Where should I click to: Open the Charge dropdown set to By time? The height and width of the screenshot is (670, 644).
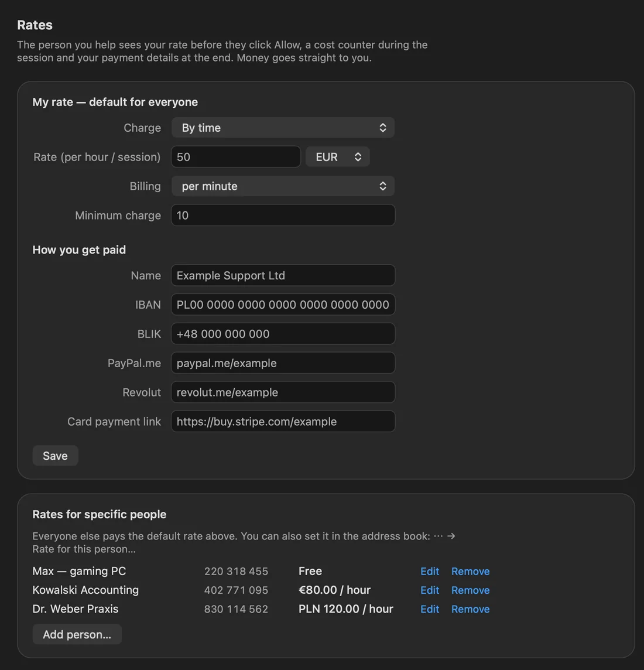[x=283, y=128]
